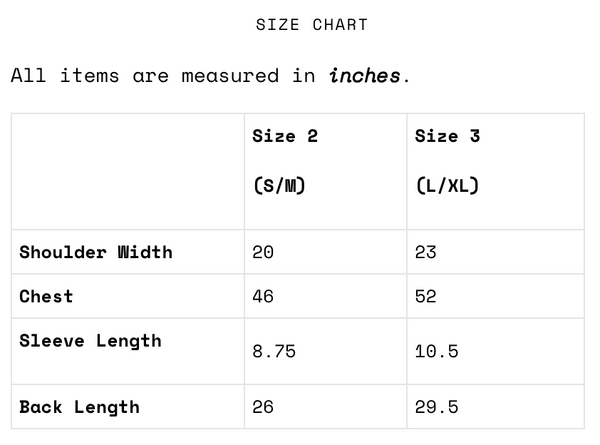
Task: Select the 'Size 2' column header
Action: click(x=285, y=136)
